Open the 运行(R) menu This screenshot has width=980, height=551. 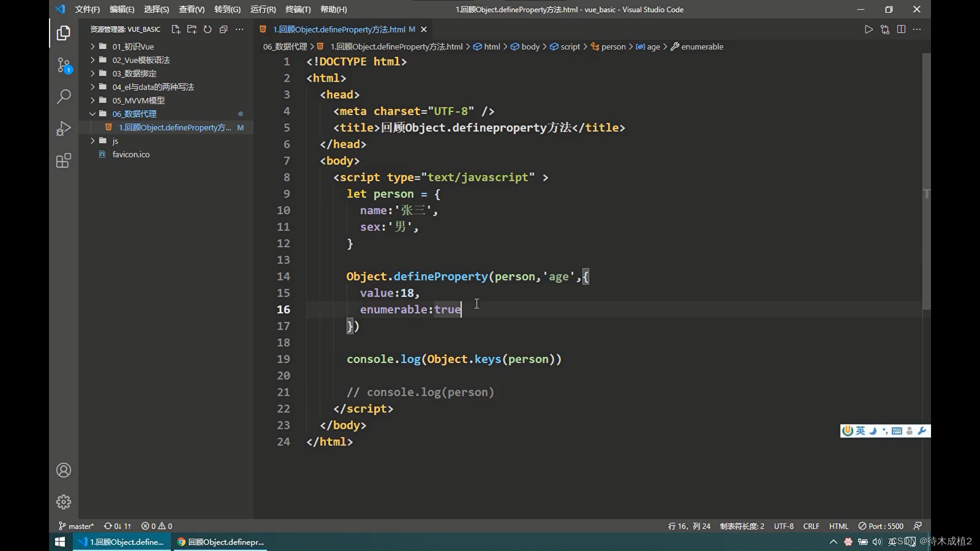(x=263, y=9)
